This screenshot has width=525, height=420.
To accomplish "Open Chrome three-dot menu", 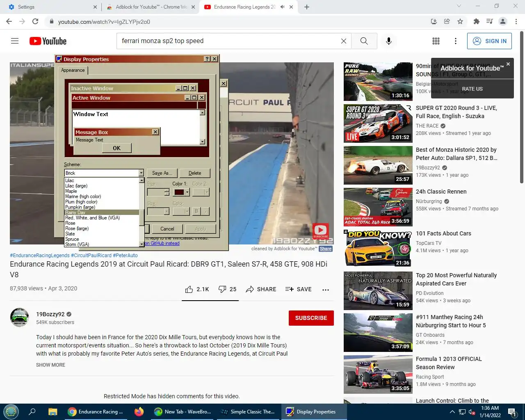I will pyautogui.click(x=516, y=21).
